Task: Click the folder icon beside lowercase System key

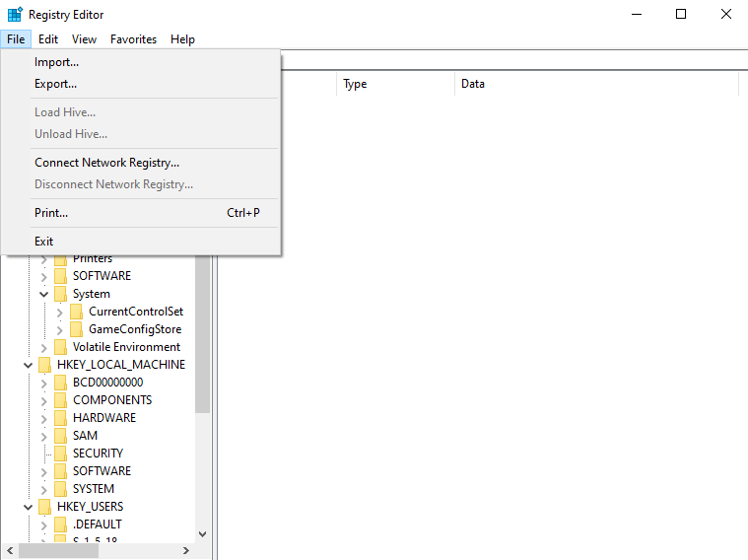Action: coord(60,294)
